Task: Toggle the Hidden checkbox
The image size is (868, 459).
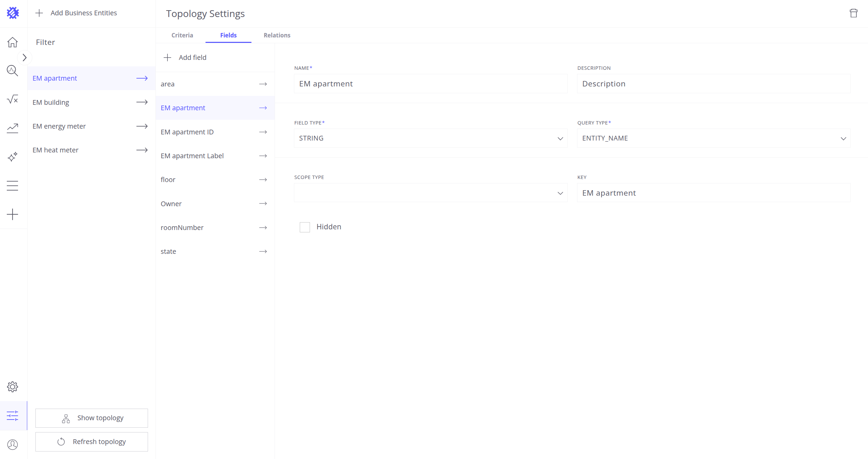Action: coord(305,227)
